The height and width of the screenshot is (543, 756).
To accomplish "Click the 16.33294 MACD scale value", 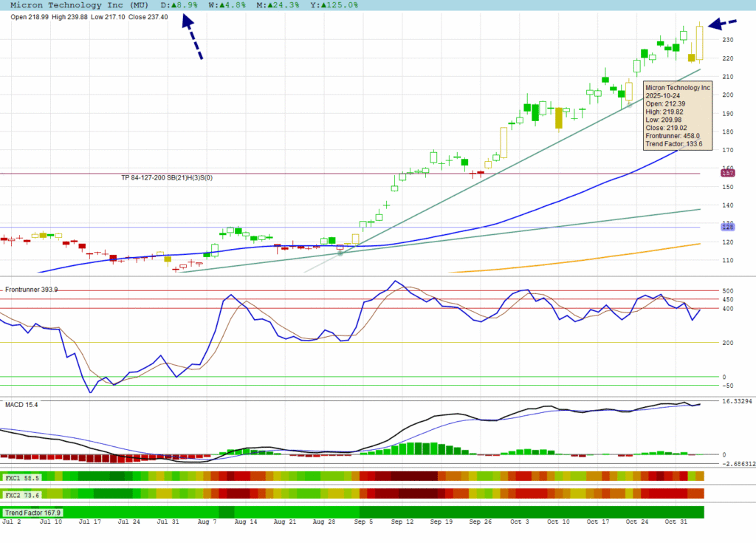I will click(737, 401).
